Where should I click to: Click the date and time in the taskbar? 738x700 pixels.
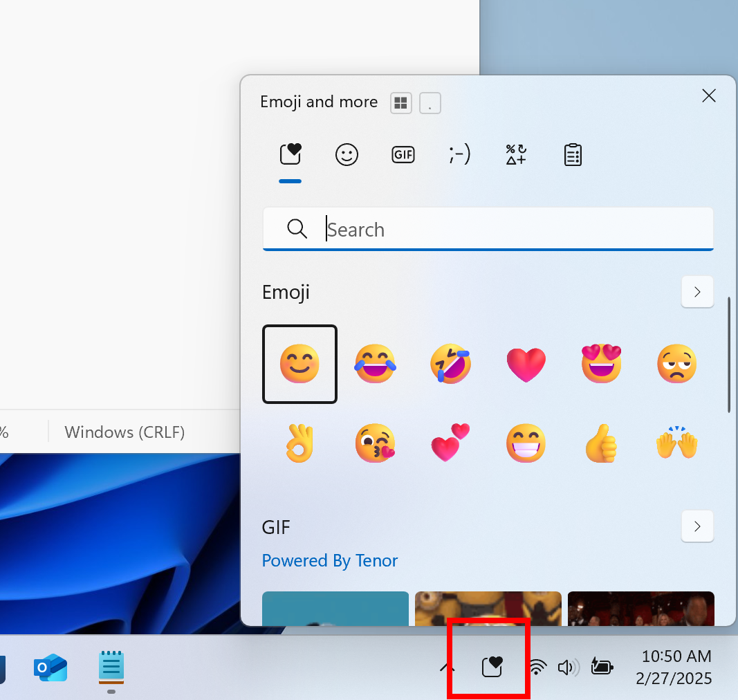(673, 667)
